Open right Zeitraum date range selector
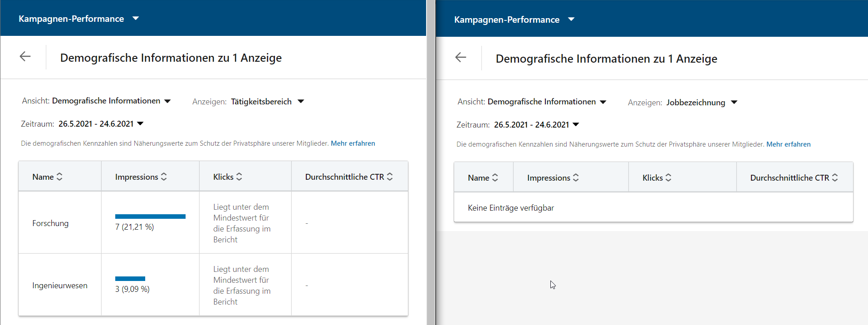The width and height of the screenshot is (868, 325). [x=536, y=125]
